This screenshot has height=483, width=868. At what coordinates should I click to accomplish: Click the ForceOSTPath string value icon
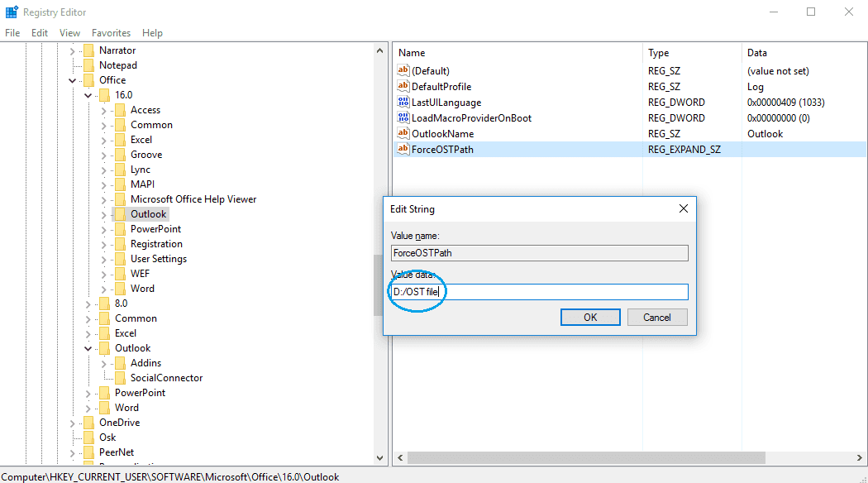tap(403, 148)
